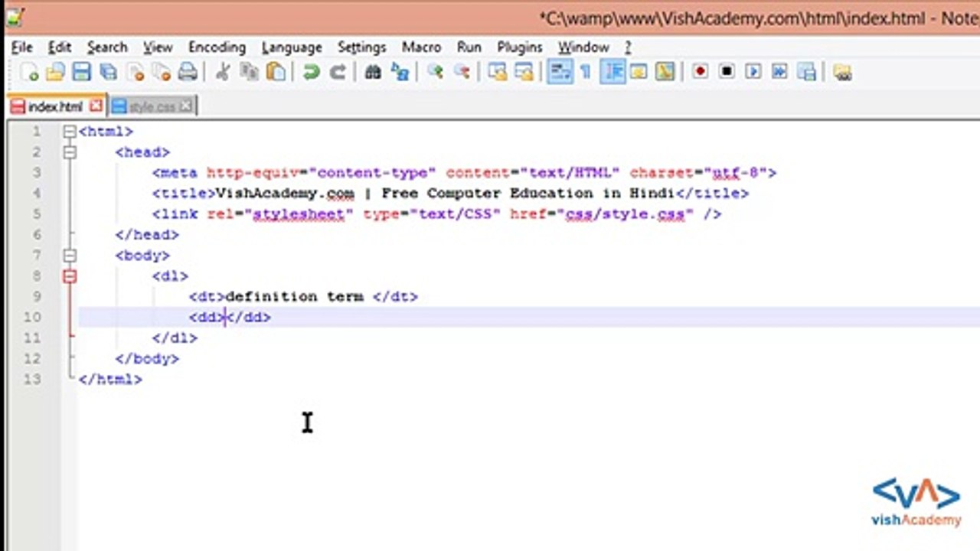Collapse the dl fold marker on line 8
The image size is (980, 551).
pyautogui.click(x=70, y=276)
